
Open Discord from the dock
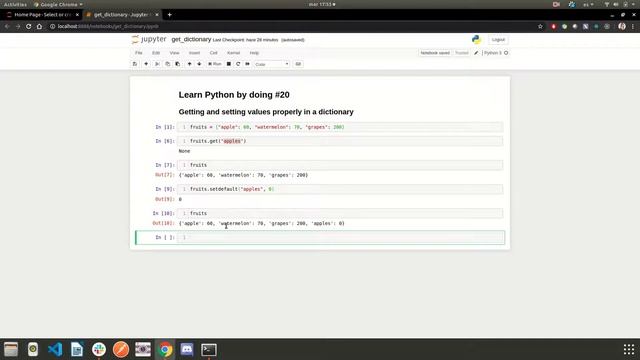(x=187, y=349)
